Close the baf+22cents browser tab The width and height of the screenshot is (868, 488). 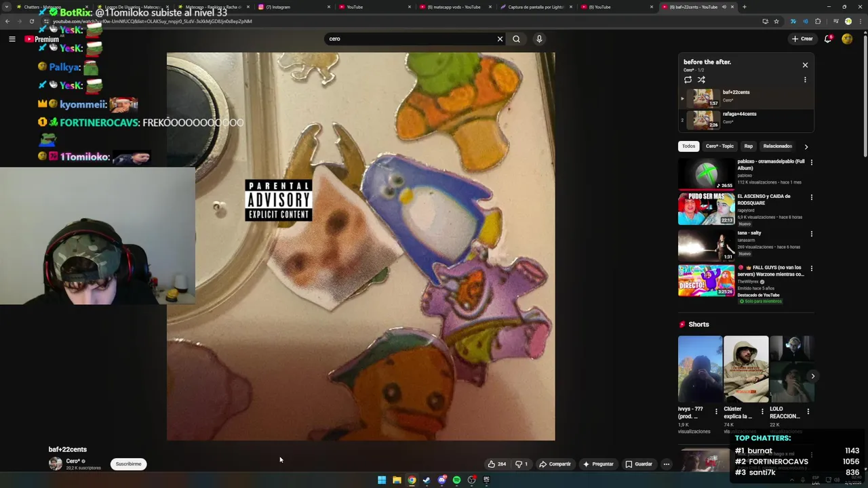point(732,7)
